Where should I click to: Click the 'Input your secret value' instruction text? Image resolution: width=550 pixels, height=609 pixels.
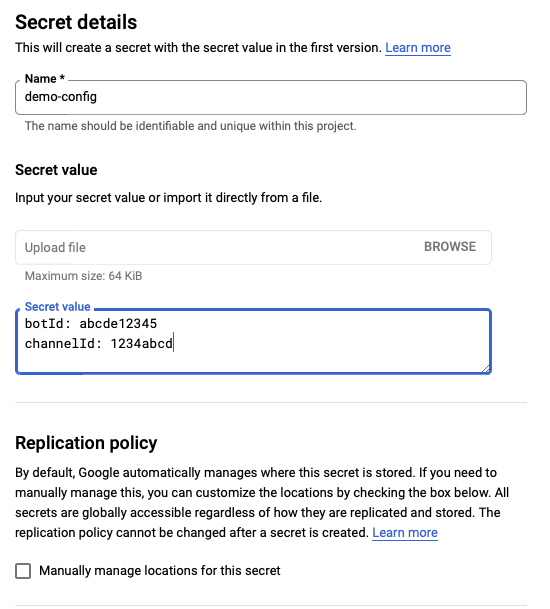coord(169,198)
